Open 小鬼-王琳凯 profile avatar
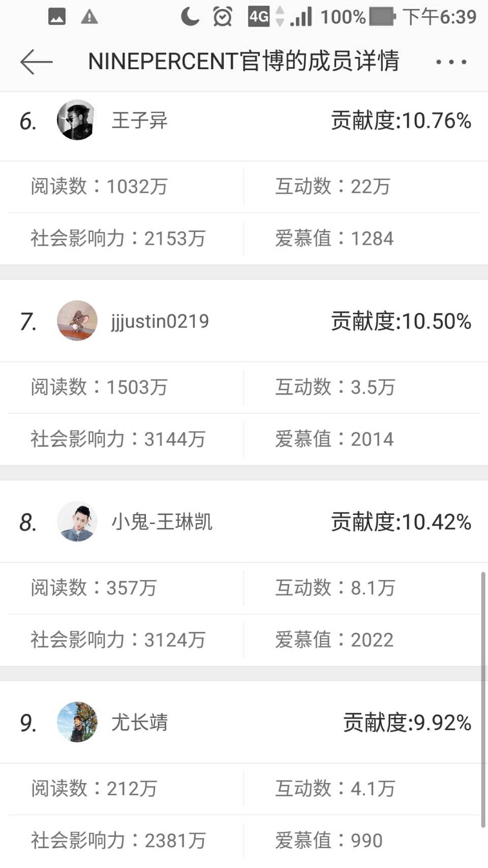The image size is (488, 868). tap(77, 522)
